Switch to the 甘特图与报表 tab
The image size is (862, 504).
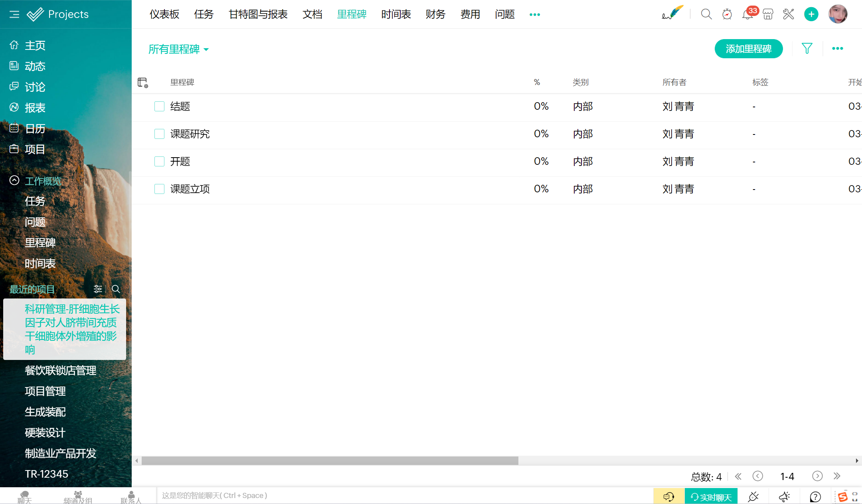(x=258, y=14)
